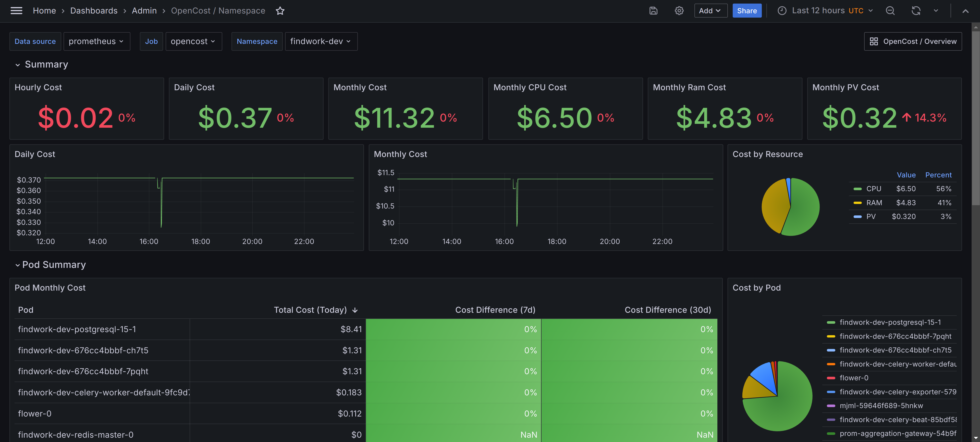Go to Admin breadcrumb folder
The image size is (980, 442).
click(144, 11)
